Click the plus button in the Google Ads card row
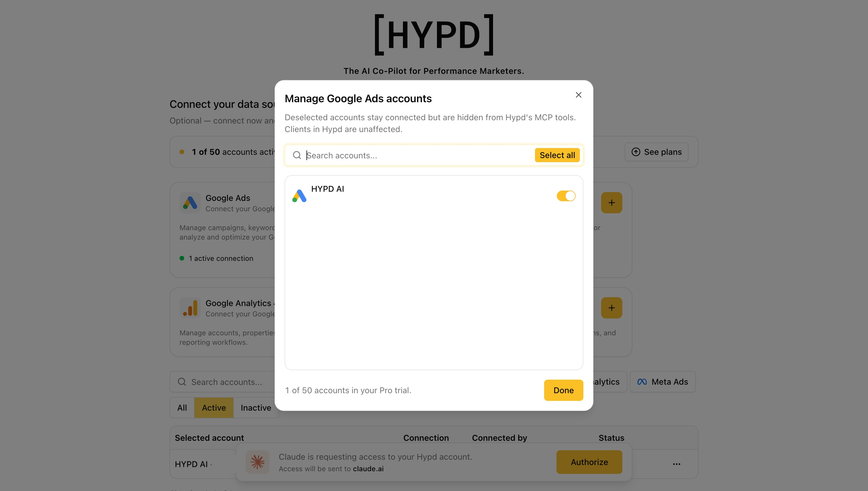The image size is (868, 491). point(611,203)
